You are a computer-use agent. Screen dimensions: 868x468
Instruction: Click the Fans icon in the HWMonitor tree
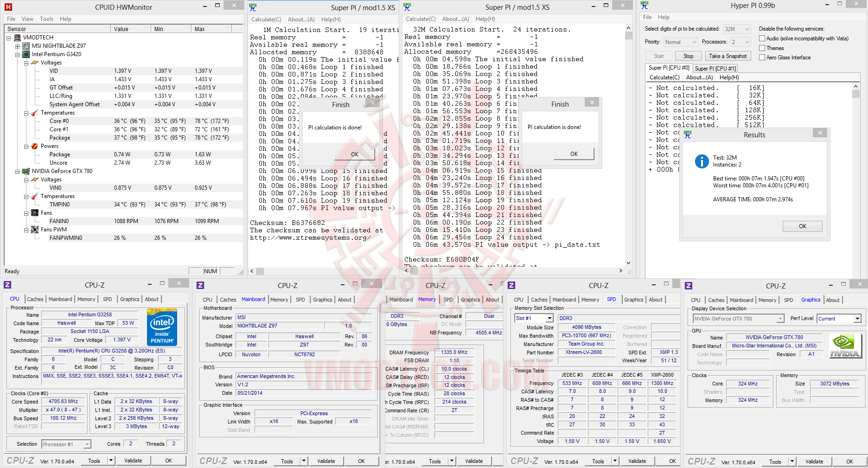point(35,213)
